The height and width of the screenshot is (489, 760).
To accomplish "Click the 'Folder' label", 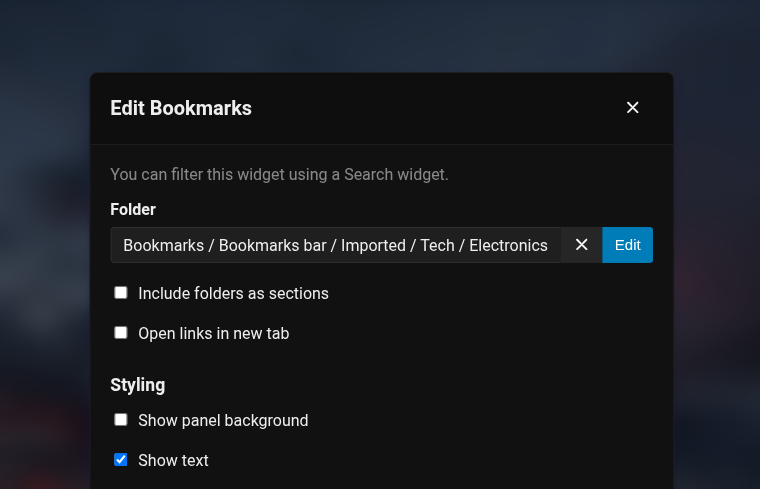I will [x=133, y=209].
